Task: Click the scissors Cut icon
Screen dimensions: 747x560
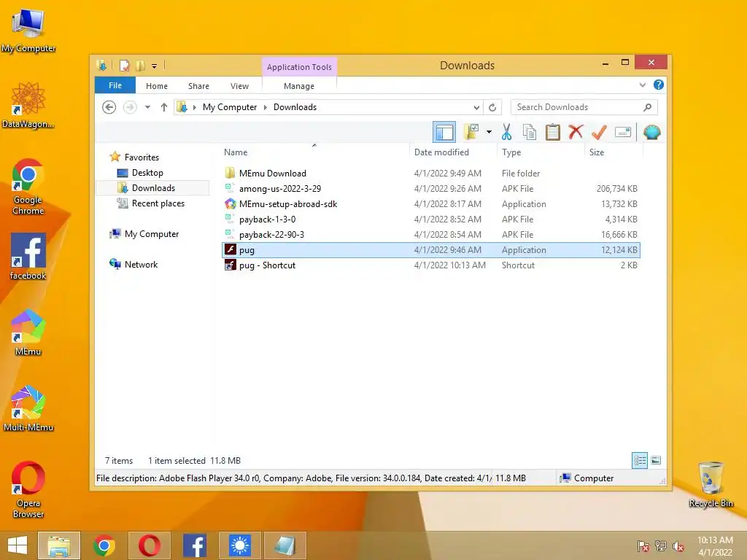Action: [506, 132]
